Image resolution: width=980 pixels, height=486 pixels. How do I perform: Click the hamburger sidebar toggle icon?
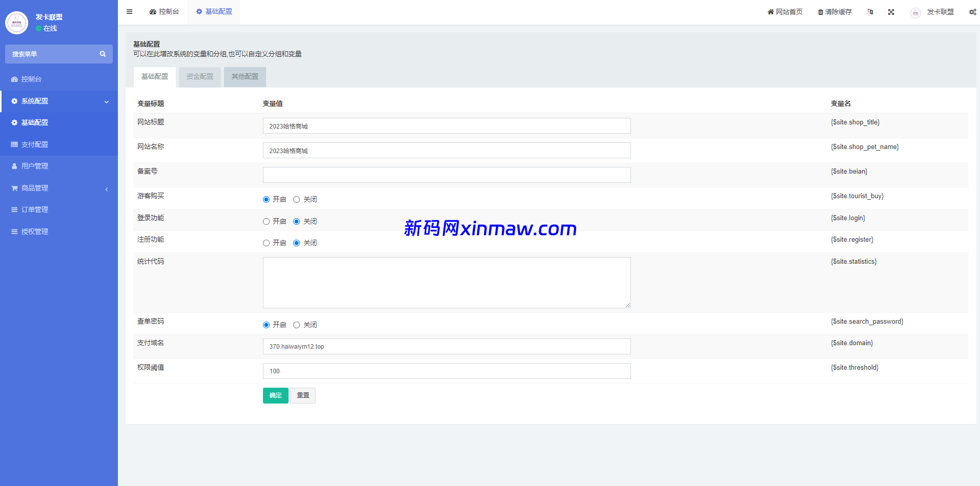click(130, 12)
